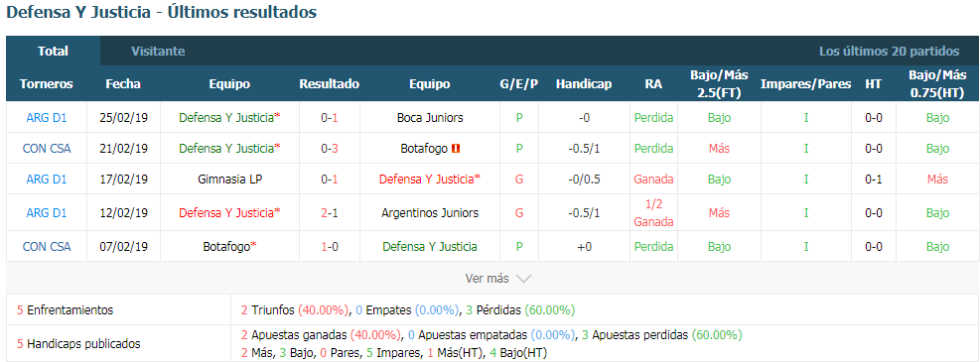Switch to the Visitante tab
Image resolution: width=980 pixels, height=362 pixels.
pos(158,52)
